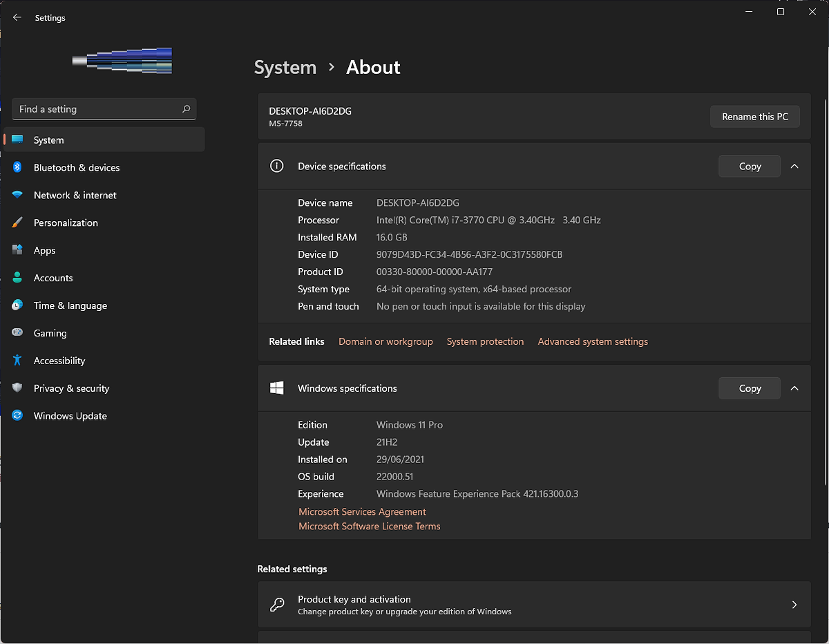829x644 pixels.
Task: Collapse the Device specifications section
Action: tap(794, 167)
